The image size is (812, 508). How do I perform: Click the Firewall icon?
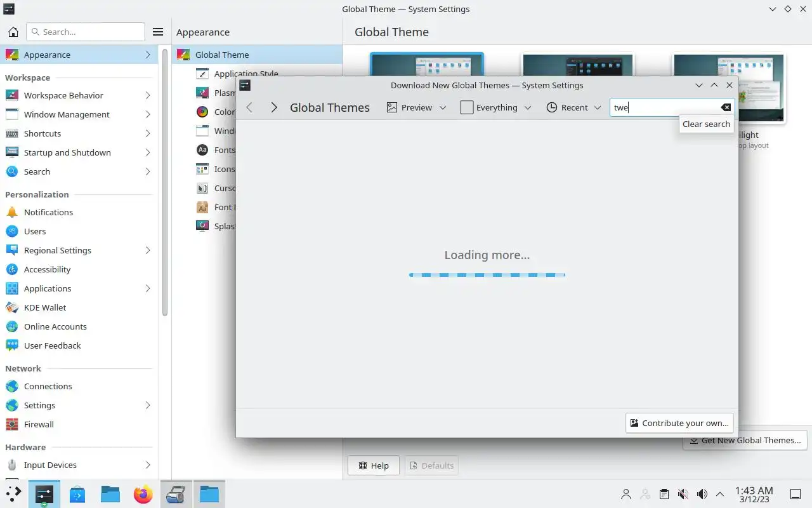click(12, 424)
